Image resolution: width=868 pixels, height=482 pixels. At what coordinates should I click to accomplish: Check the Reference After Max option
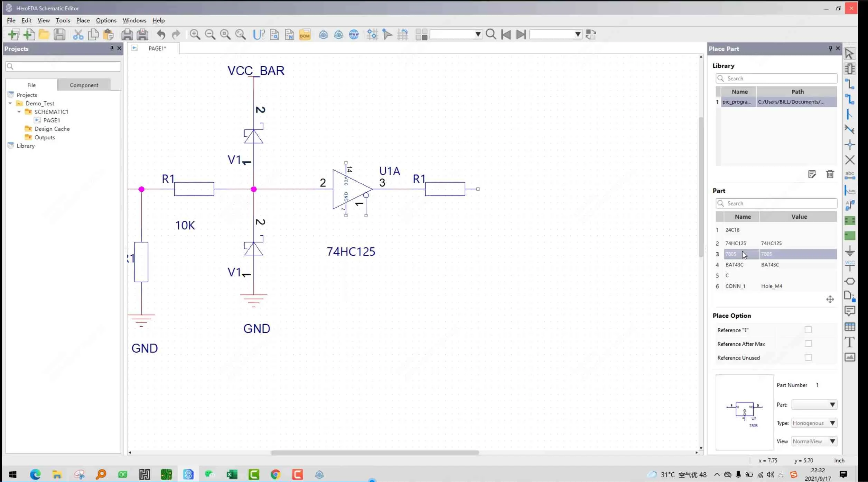click(x=808, y=344)
